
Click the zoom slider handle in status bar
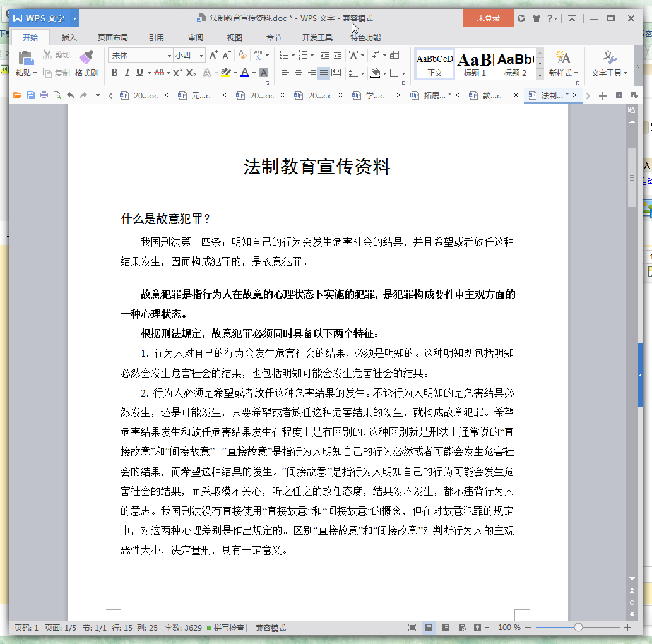(578, 628)
